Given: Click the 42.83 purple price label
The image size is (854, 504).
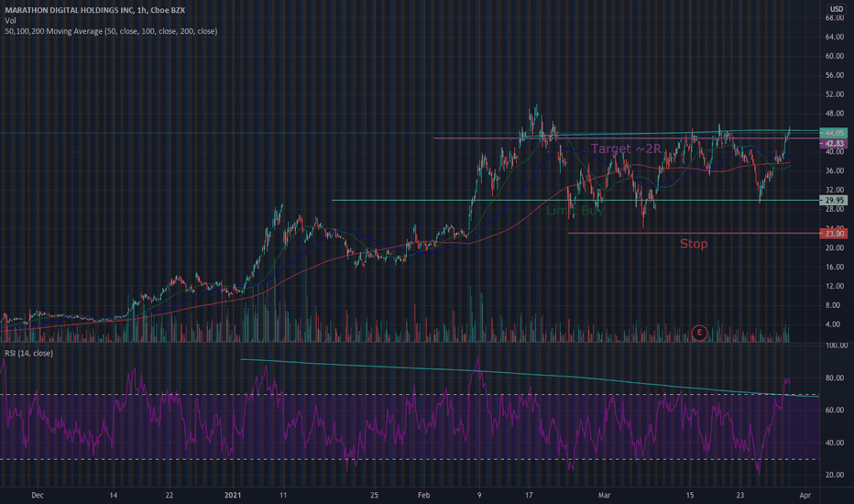Looking at the screenshot, I should pyautogui.click(x=834, y=144).
